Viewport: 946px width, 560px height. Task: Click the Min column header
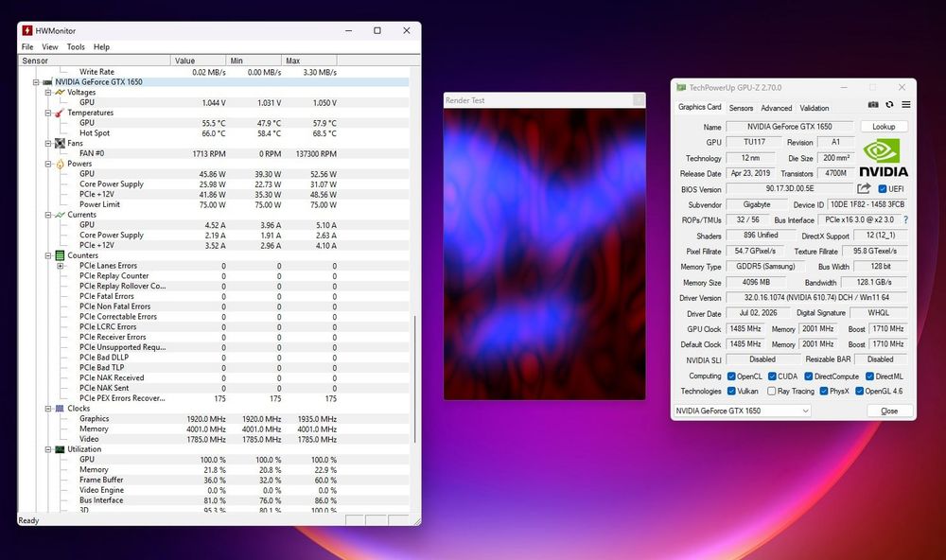point(254,61)
